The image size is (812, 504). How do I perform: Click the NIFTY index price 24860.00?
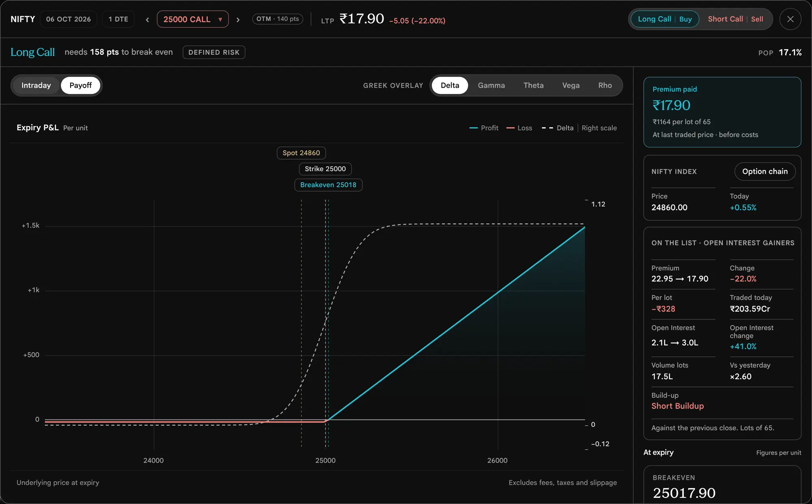tap(669, 207)
